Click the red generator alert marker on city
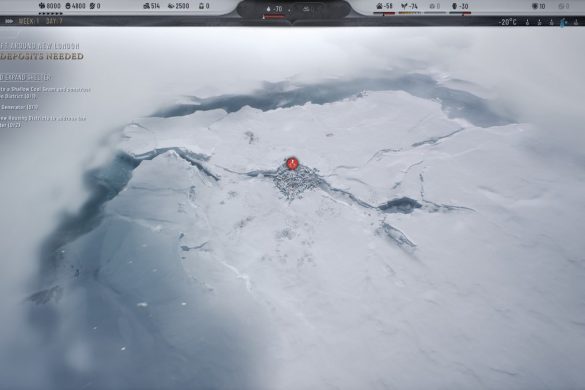The image size is (585, 390). (x=292, y=163)
